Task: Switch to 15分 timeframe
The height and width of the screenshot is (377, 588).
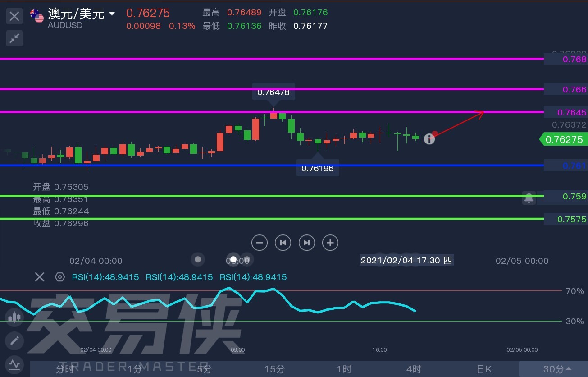Action: pyautogui.click(x=274, y=369)
